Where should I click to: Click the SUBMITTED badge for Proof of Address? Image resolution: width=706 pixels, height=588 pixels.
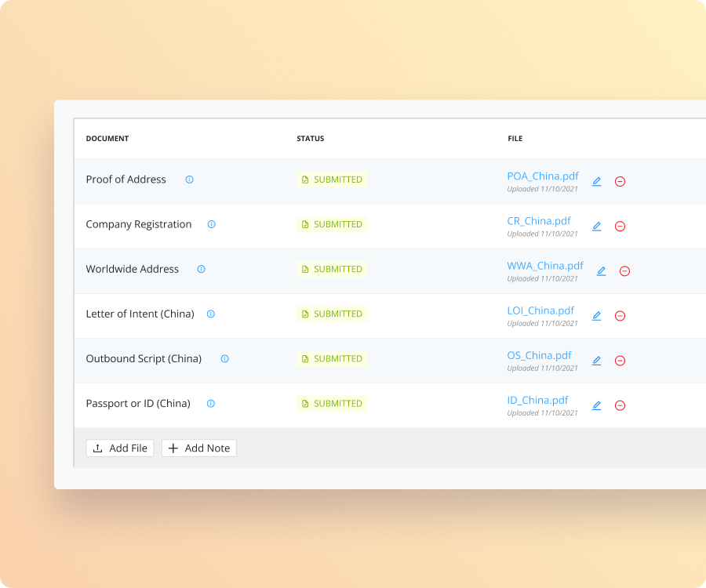coord(332,180)
